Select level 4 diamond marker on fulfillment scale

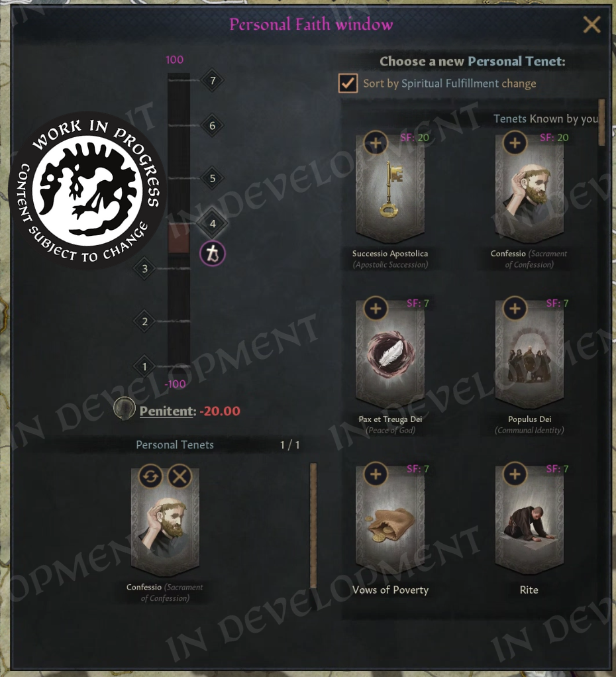coord(213,224)
